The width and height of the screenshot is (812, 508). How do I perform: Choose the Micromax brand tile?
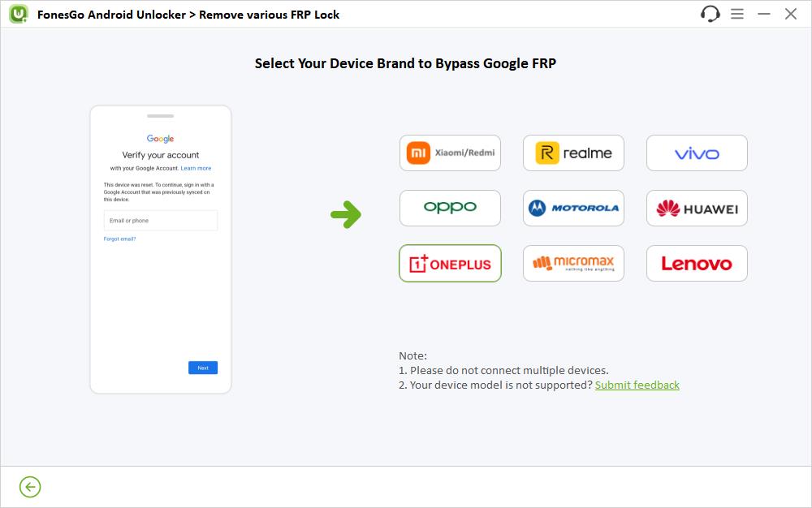pyautogui.click(x=573, y=263)
